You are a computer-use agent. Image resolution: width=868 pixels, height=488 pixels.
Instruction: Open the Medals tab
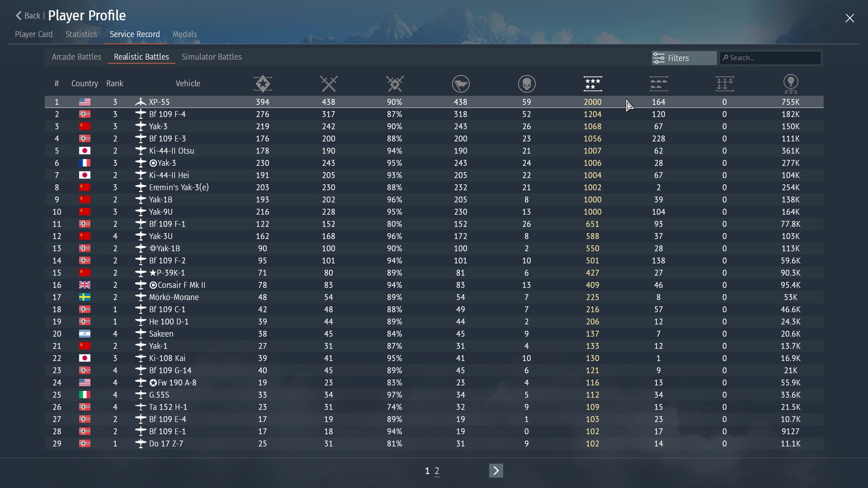(x=184, y=34)
